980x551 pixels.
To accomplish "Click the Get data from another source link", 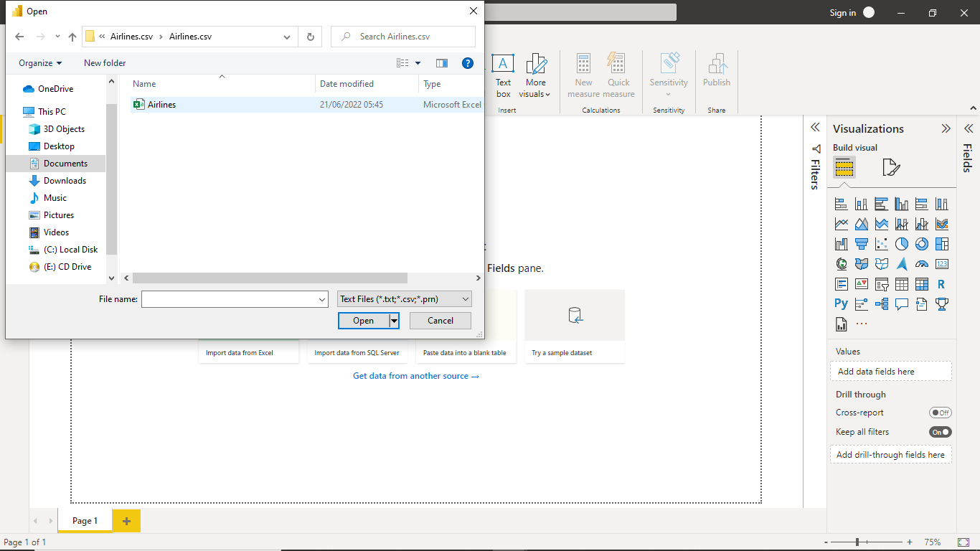I will (x=416, y=375).
